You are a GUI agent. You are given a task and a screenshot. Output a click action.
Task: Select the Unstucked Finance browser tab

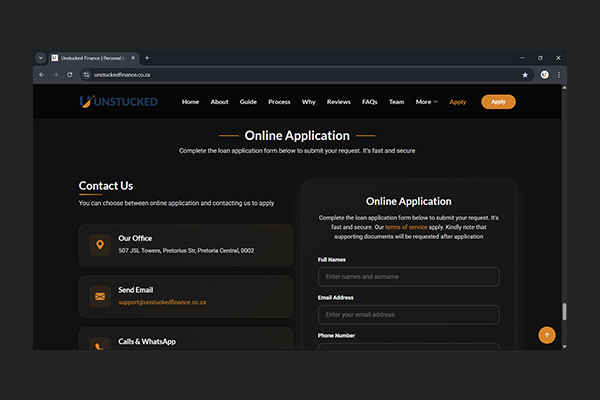click(x=94, y=58)
